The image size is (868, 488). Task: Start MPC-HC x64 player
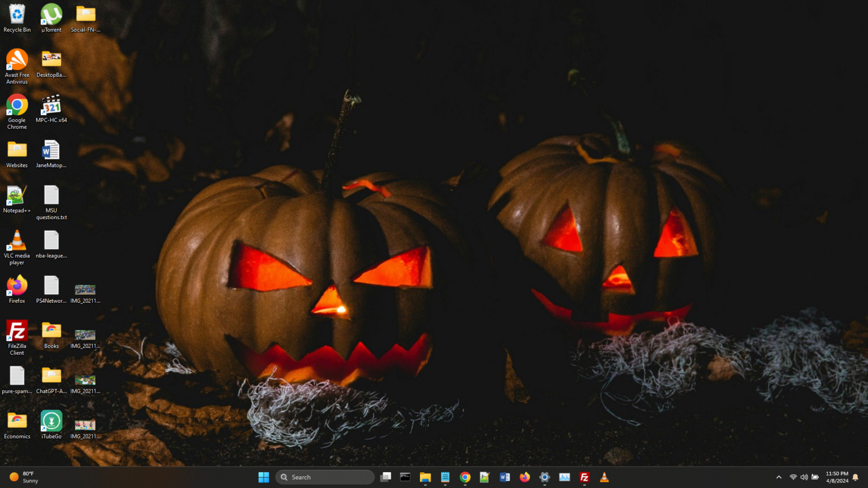click(x=51, y=104)
